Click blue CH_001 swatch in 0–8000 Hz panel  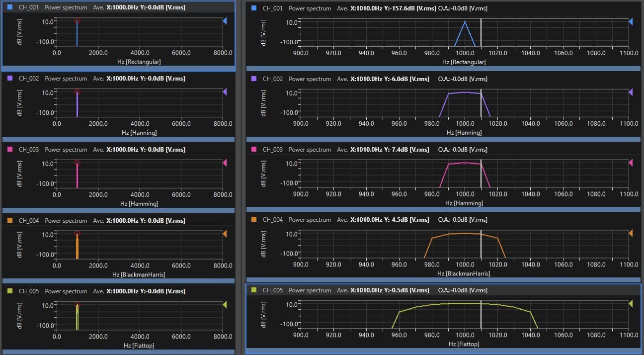point(10,7)
